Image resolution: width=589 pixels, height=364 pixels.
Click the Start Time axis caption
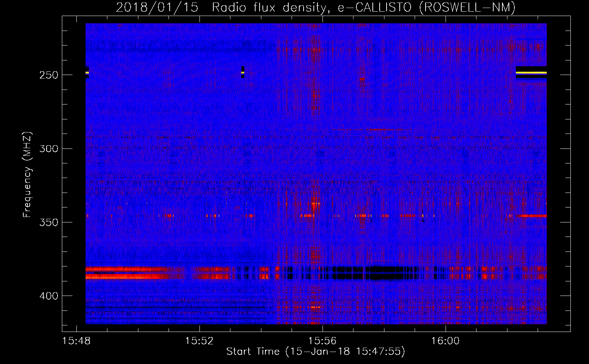click(x=316, y=352)
